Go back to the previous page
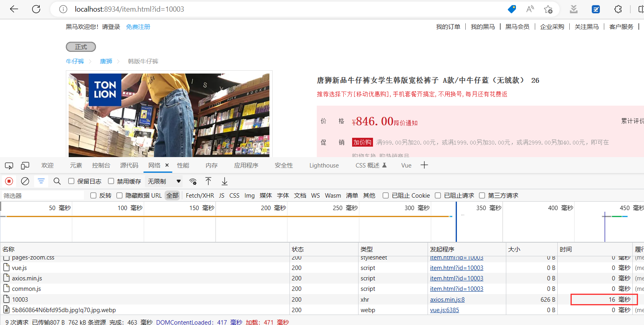The image size is (644, 325). click(14, 9)
